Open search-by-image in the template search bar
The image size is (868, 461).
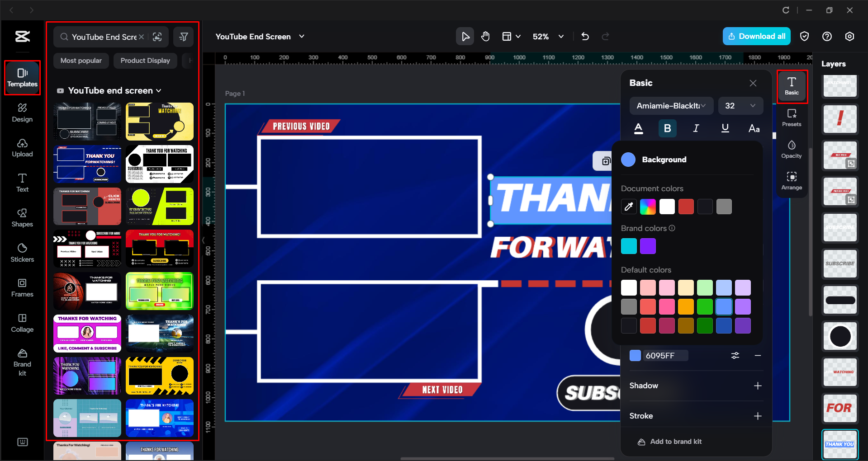157,37
